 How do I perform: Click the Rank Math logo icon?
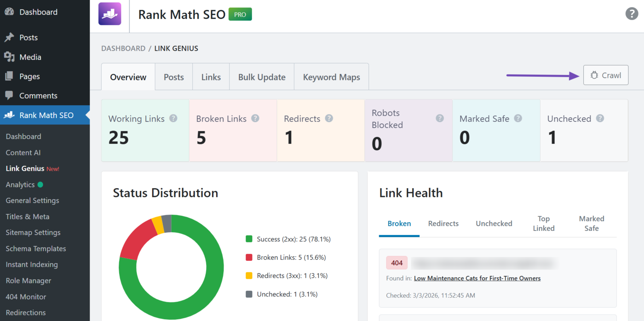point(109,14)
